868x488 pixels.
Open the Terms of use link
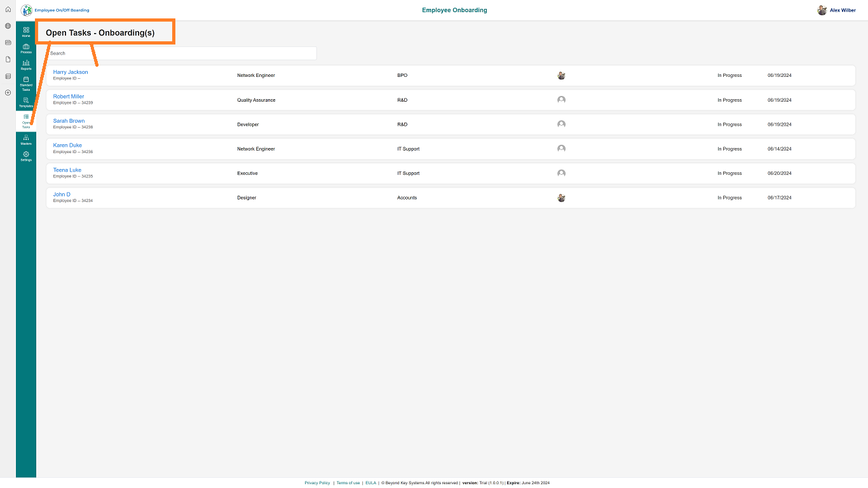(x=348, y=483)
